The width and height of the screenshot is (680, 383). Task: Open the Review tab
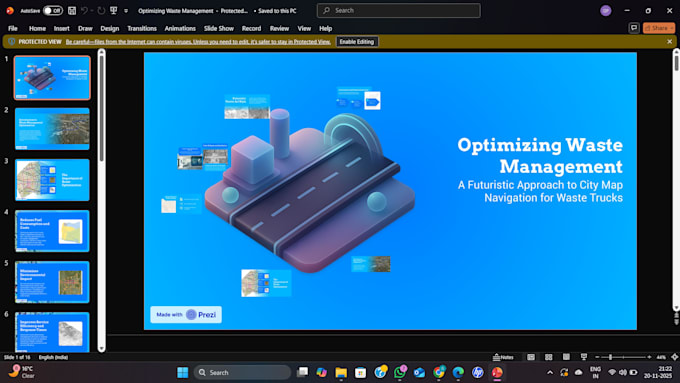coord(279,28)
